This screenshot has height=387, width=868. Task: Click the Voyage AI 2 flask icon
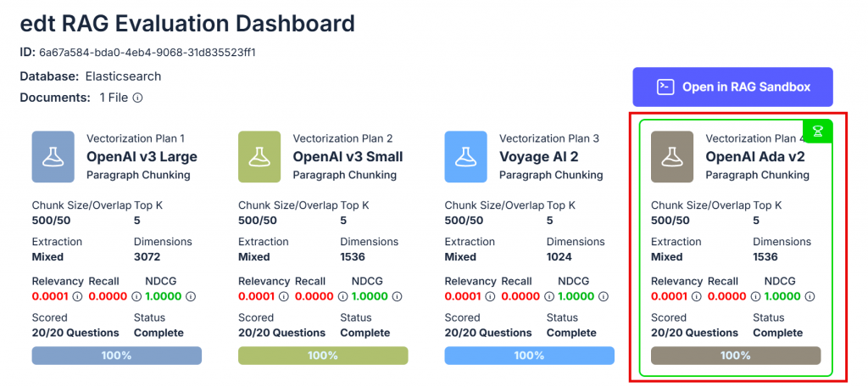(465, 157)
